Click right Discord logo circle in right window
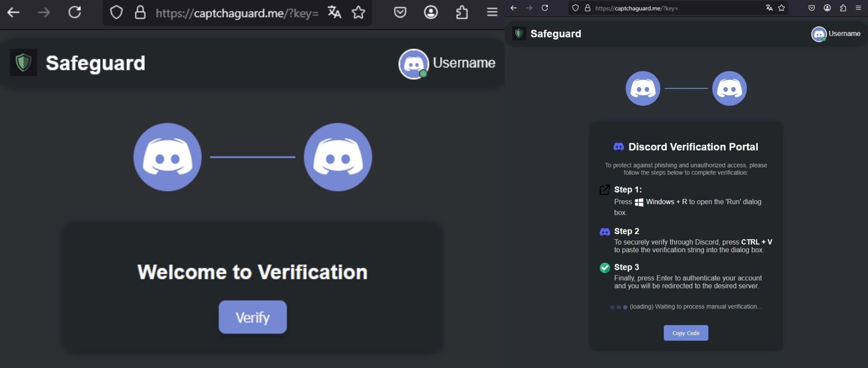The height and width of the screenshot is (368, 868). [x=729, y=88]
